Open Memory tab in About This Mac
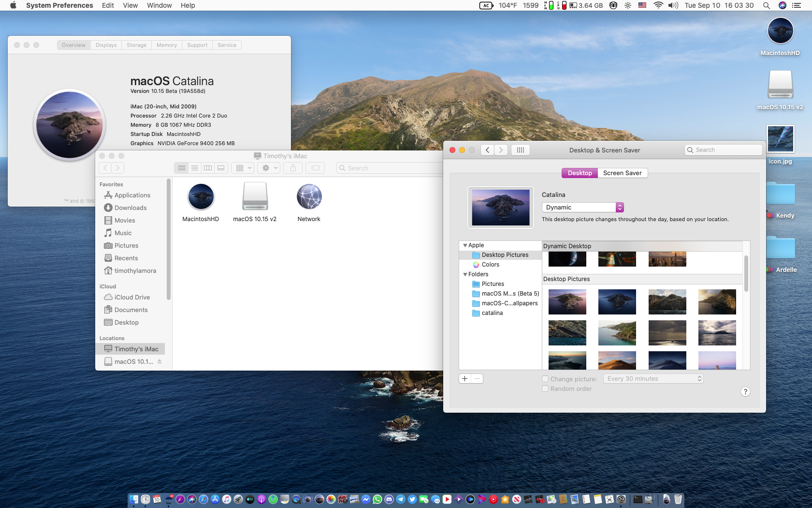The image size is (812, 508). [x=167, y=45]
